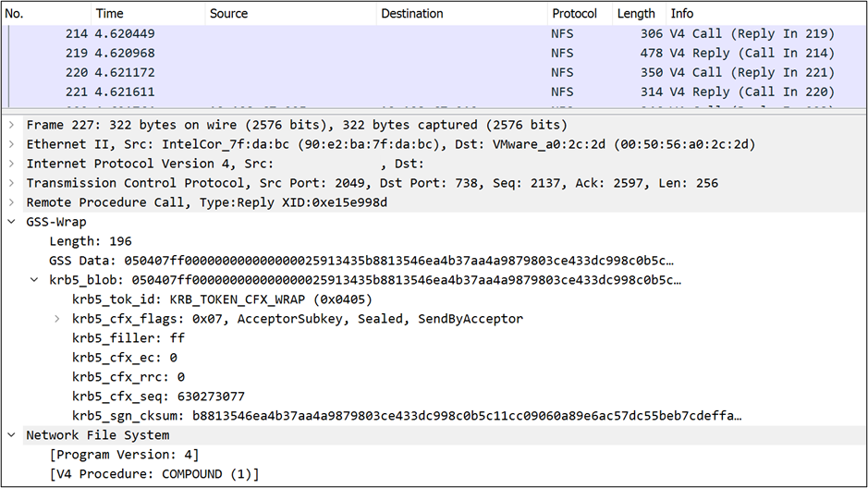The width and height of the screenshot is (868, 488).
Task: Sort by the Time column header
Action: [x=148, y=13]
